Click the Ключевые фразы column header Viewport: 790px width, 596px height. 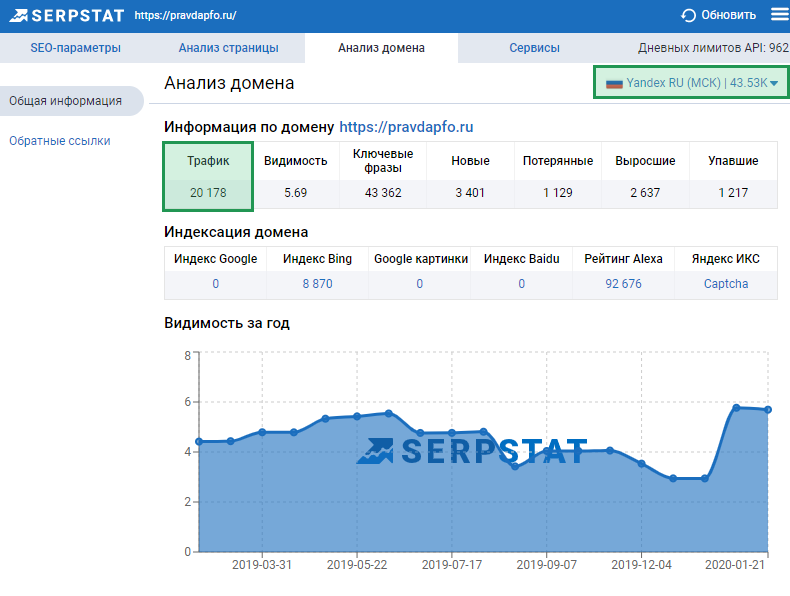[383, 161]
